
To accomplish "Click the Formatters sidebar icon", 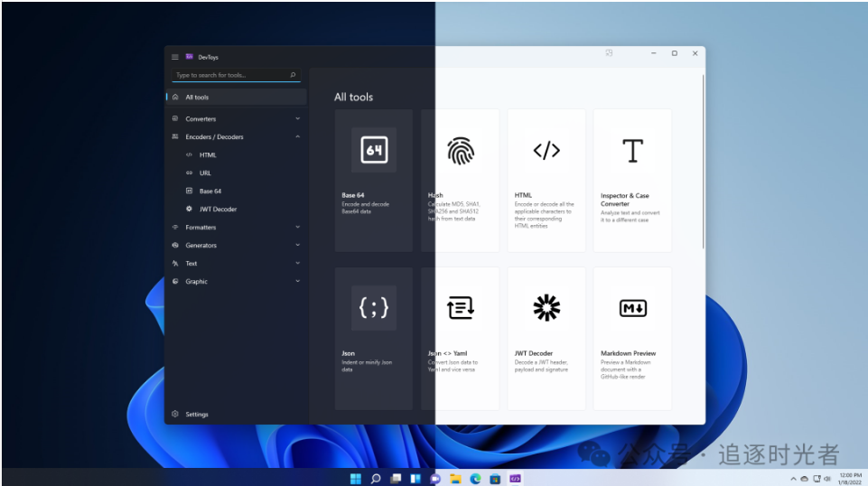I will pos(175,227).
